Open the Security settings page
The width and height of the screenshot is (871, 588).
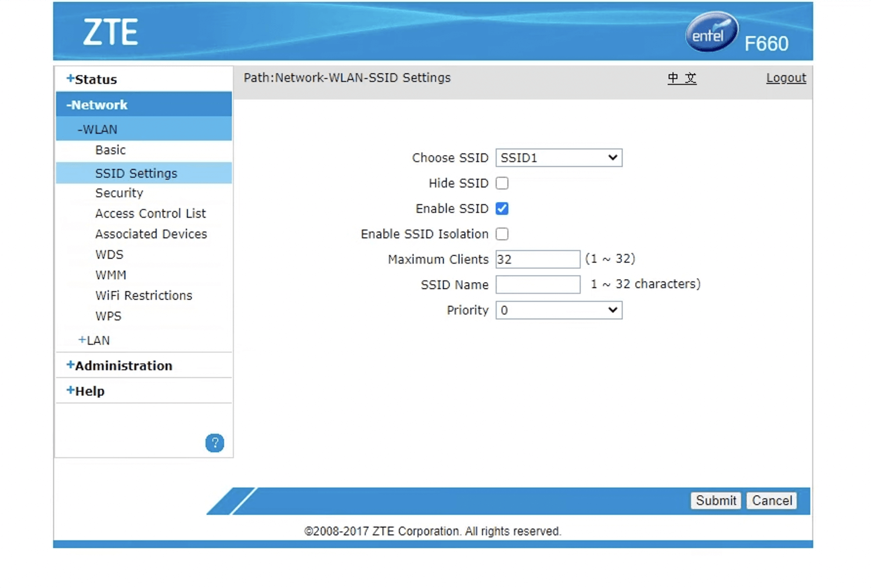(x=119, y=193)
